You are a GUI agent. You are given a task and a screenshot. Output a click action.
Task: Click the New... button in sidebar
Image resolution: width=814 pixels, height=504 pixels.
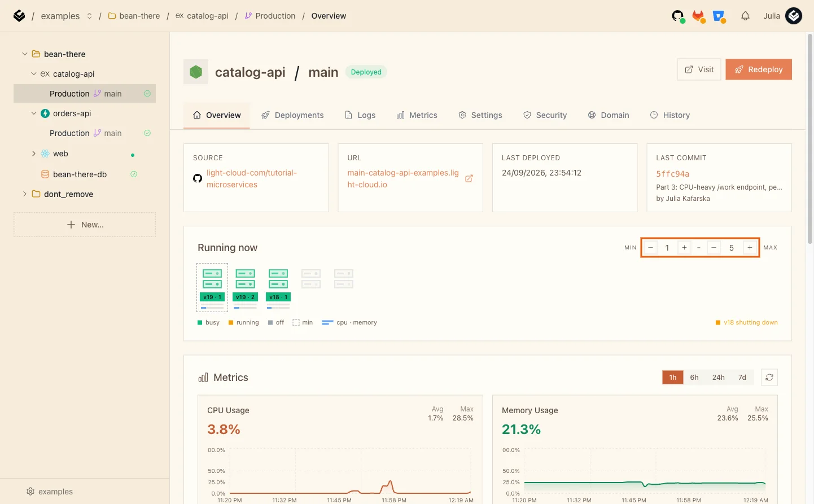[85, 225]
